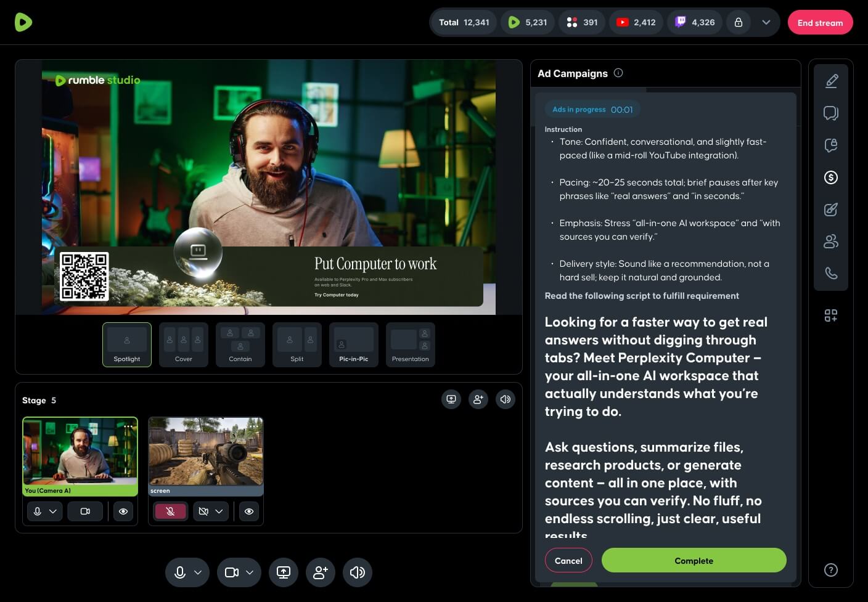Image resolution: width=868 pixels, height=602 pixels.
Task: Select the You (Camera A) thumbnail
Action: pyautogui.click(x=80, y=456)
